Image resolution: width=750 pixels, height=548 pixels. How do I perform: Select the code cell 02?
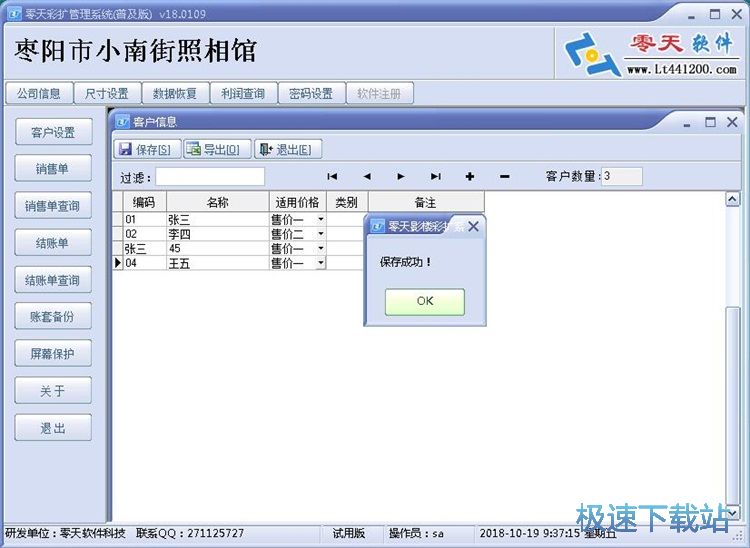point(144,234)
